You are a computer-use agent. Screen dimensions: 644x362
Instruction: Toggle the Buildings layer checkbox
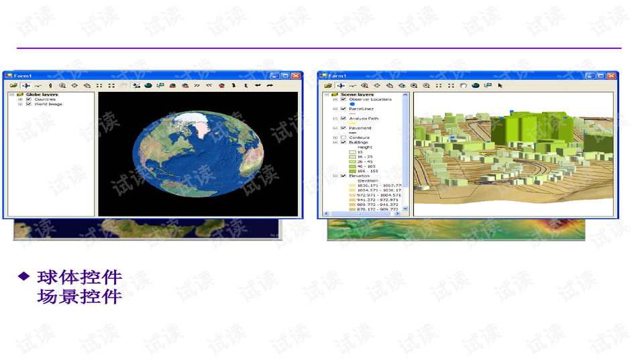coord(343,142)
